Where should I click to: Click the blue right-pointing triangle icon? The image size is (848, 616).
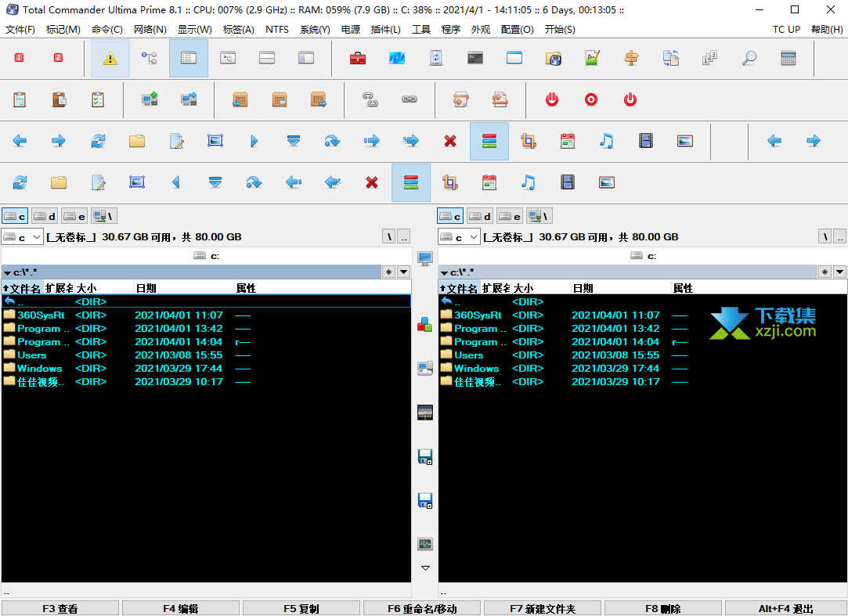click(x=254, y=141)
